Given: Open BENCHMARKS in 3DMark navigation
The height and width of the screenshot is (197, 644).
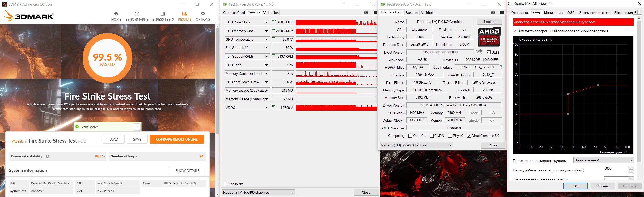Looking at the screenshot, I should (x=137, y=16).
